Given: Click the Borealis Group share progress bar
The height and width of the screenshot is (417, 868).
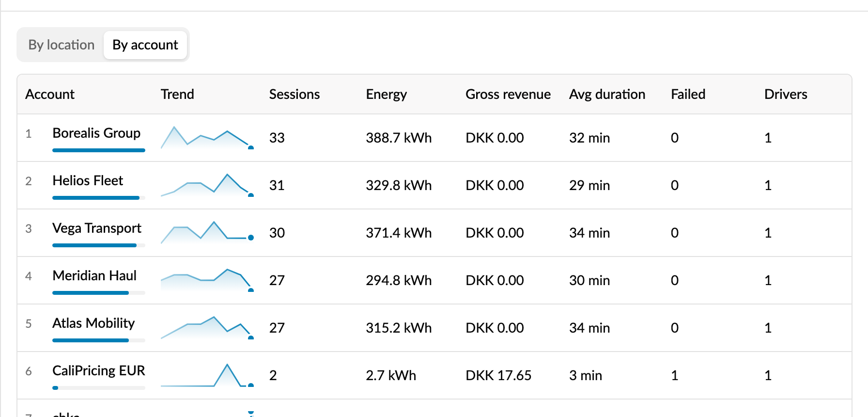Looking at the screenshot, I should point(99,150).
